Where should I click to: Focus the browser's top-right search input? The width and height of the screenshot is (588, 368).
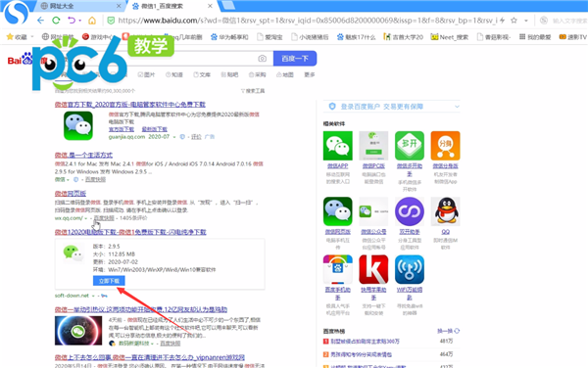(569, 21)
